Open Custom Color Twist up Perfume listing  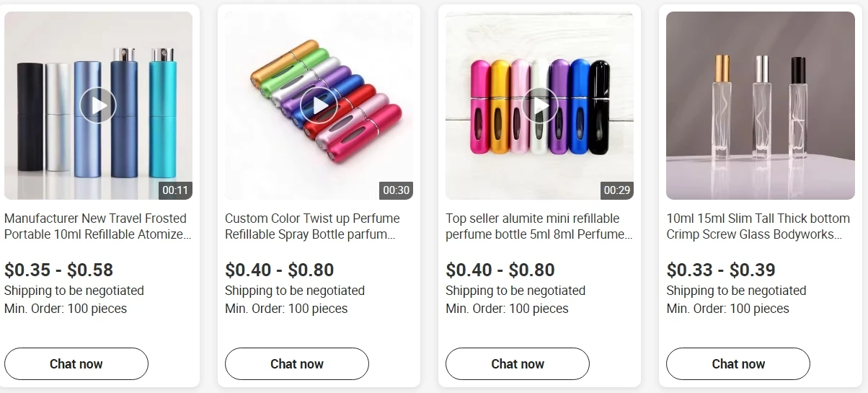[x=313, y=226]
